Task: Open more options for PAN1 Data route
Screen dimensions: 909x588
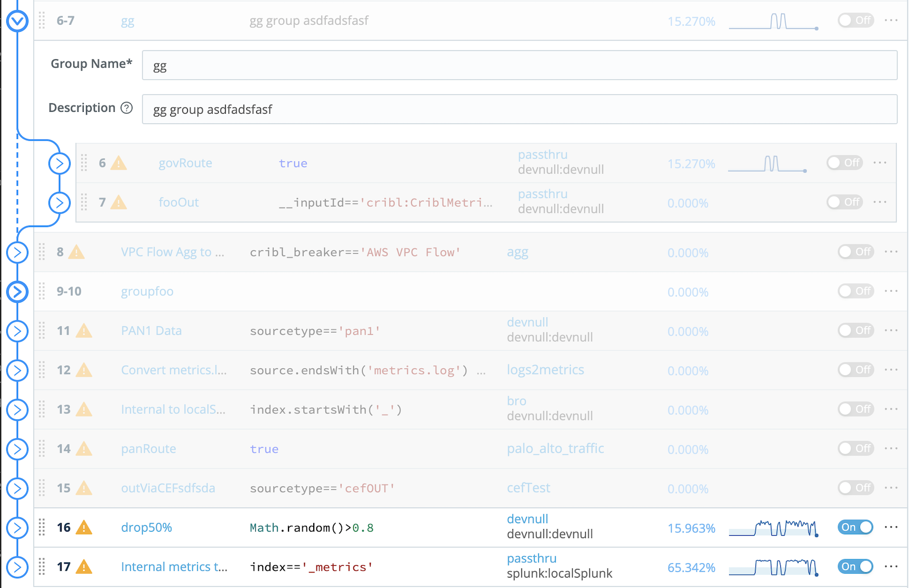Action: click(x=891, y=330)
